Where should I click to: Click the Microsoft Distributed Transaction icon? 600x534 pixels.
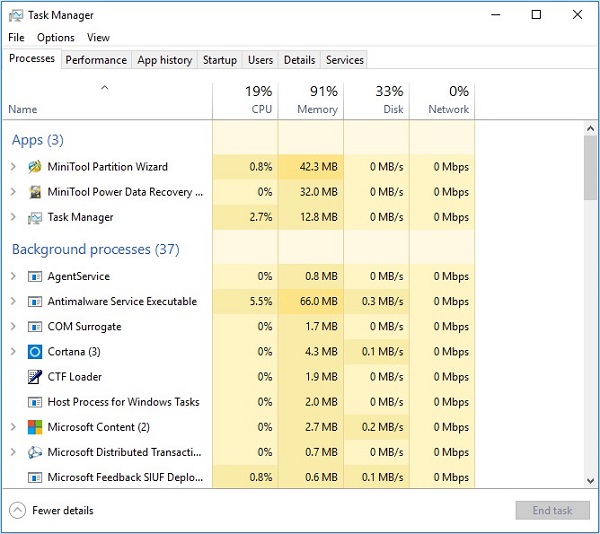coord(35,452)
